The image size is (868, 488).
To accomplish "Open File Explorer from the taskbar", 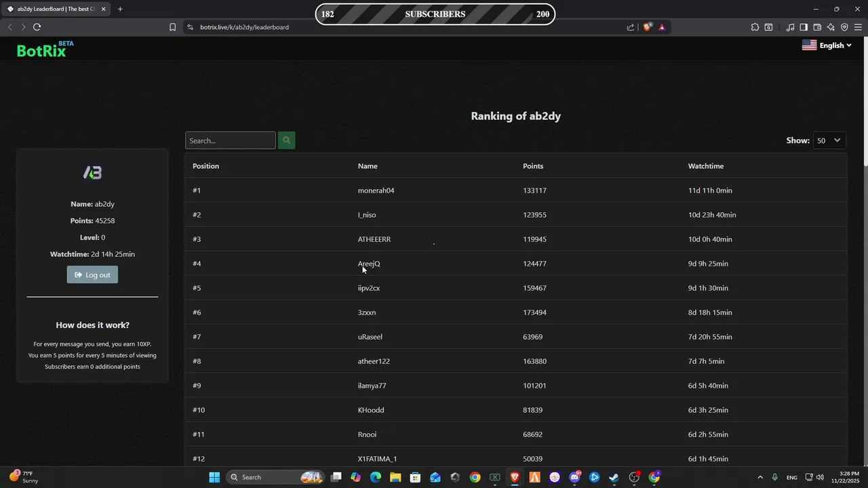I will click(395, 477).
